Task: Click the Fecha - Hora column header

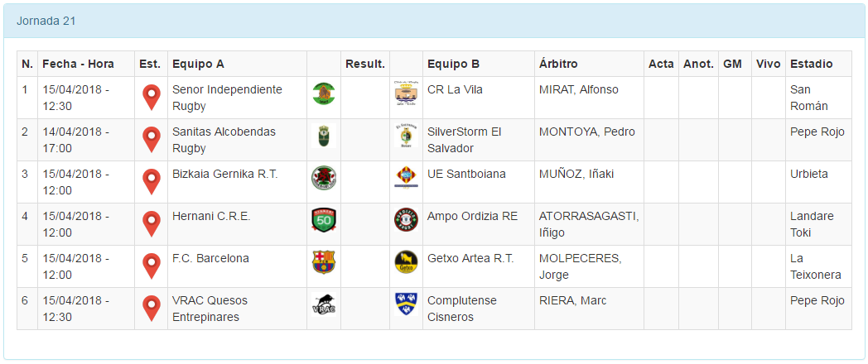Action: [x=78, y=64]
